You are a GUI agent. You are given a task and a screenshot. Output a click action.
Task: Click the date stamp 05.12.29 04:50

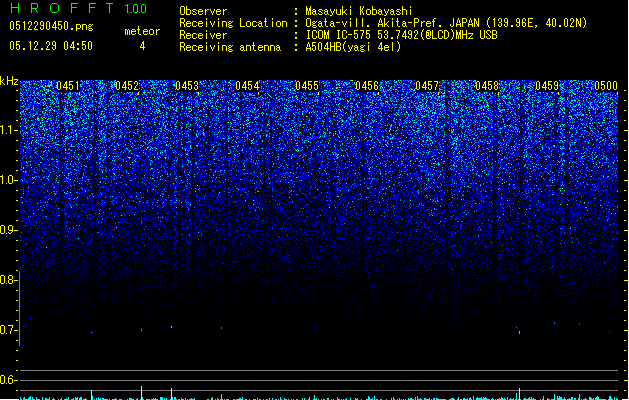tap(51, 46)
